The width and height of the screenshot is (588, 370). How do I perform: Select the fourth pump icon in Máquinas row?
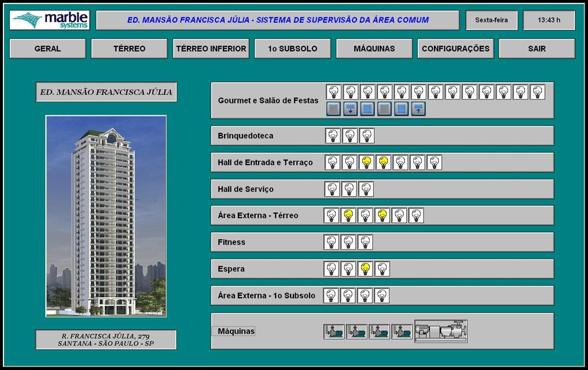[402, 332]
